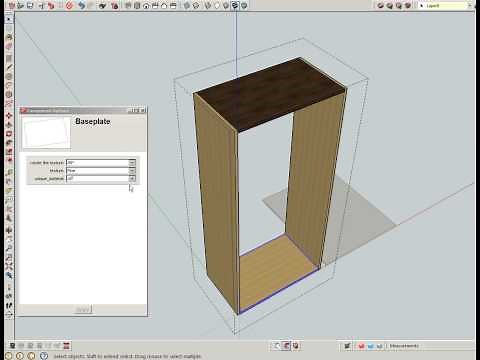This screenshot has width=480, height=360.
Task: Select the arrow Select tool
Action: (x=9, y=19)
